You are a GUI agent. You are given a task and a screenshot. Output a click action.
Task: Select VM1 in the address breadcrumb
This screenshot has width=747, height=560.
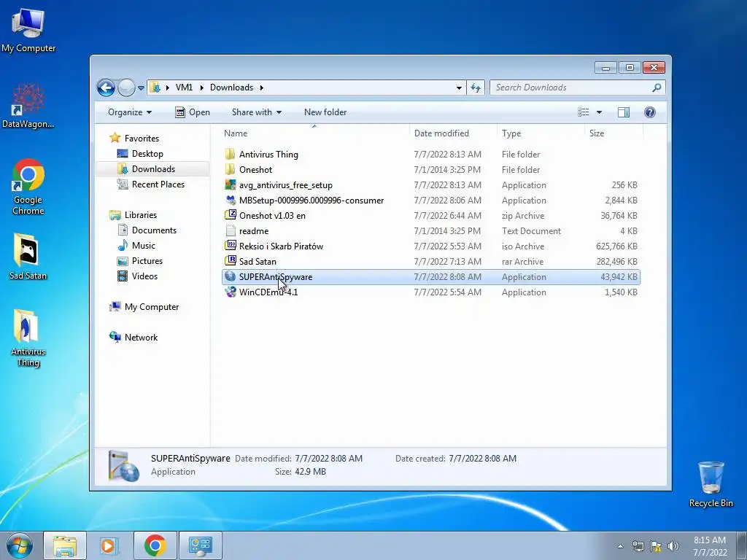[x=184, y=87]
